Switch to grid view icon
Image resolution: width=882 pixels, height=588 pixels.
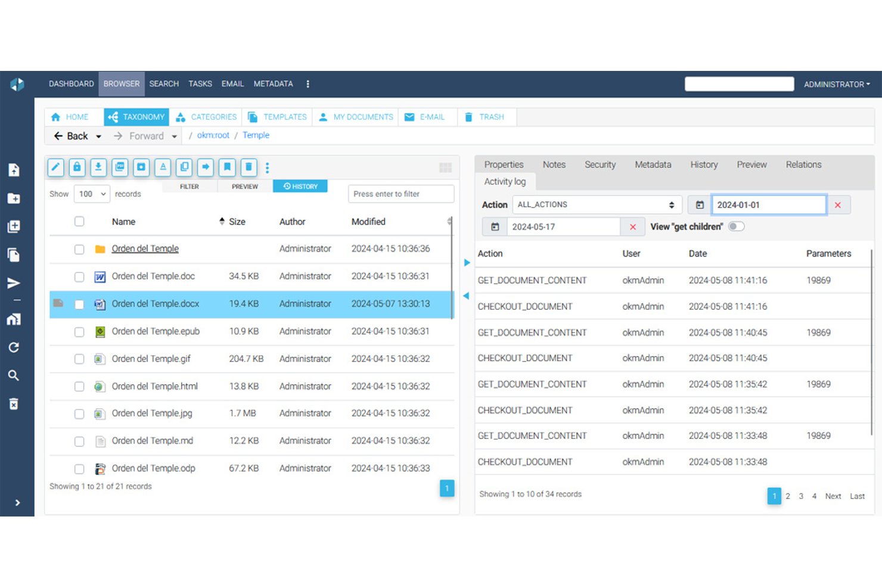tap(445, 167)
